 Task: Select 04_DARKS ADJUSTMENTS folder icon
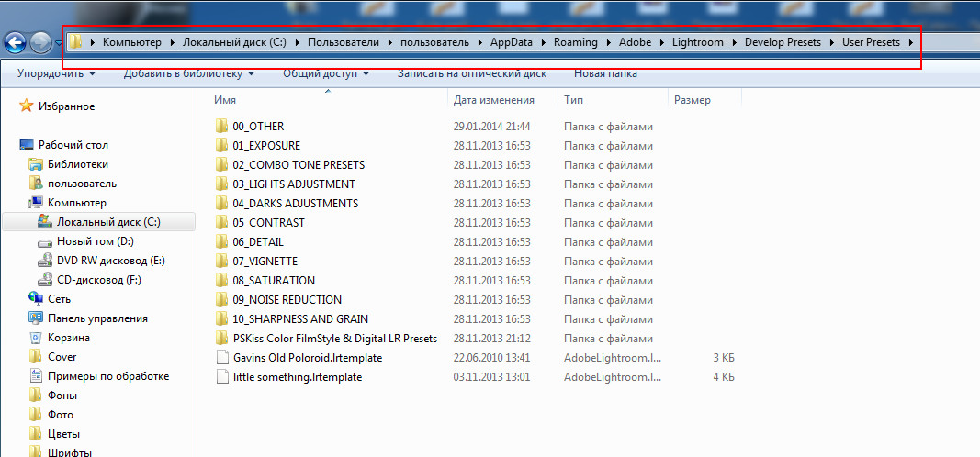(x=221, y=204)
